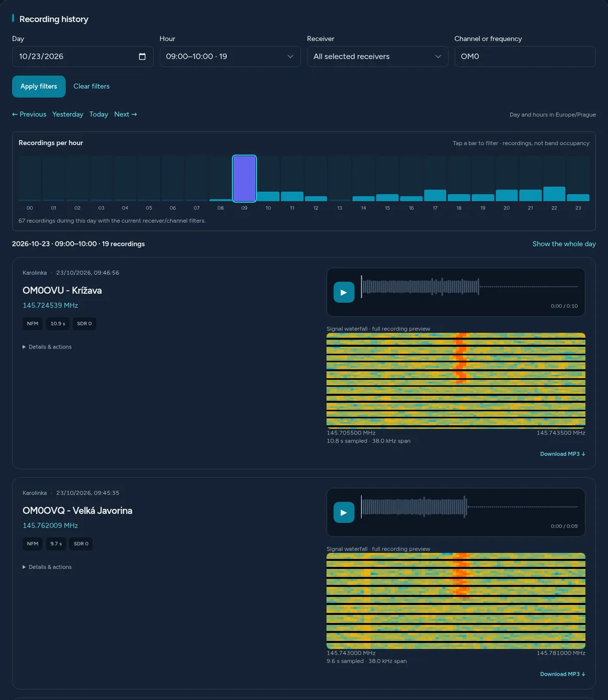Go to Next day
This screenshot has width=608, height=700.
(125, 114)
